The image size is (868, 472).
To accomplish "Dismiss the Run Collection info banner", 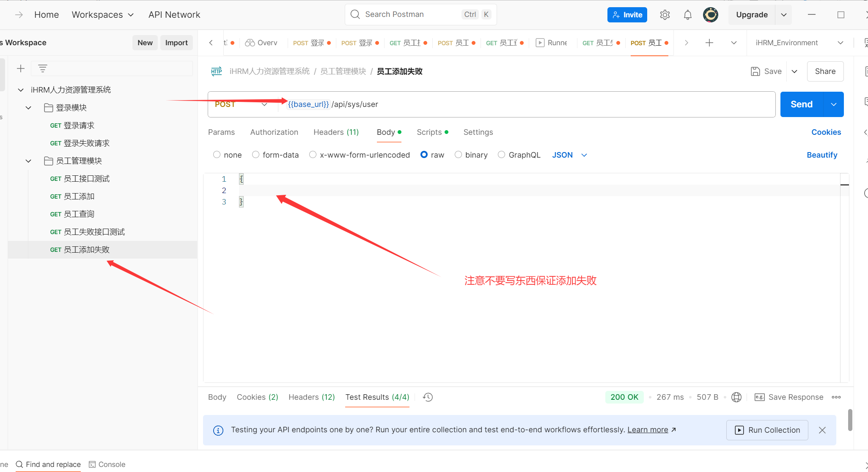I will (822, 430).
